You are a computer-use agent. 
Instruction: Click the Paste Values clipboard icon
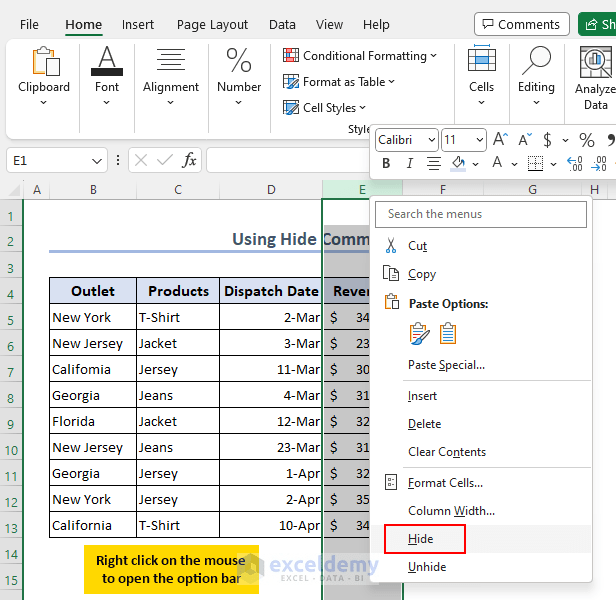(x=447, y=334)
